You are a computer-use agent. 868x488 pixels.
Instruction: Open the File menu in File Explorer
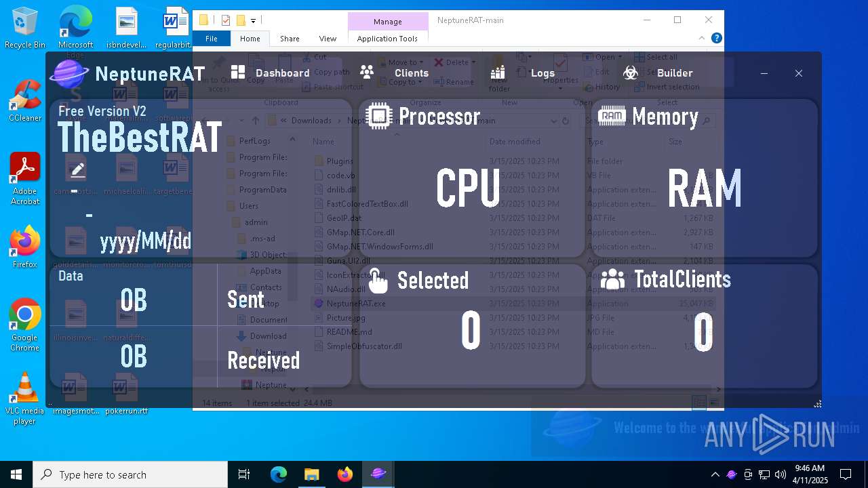[x=212, y=39]
